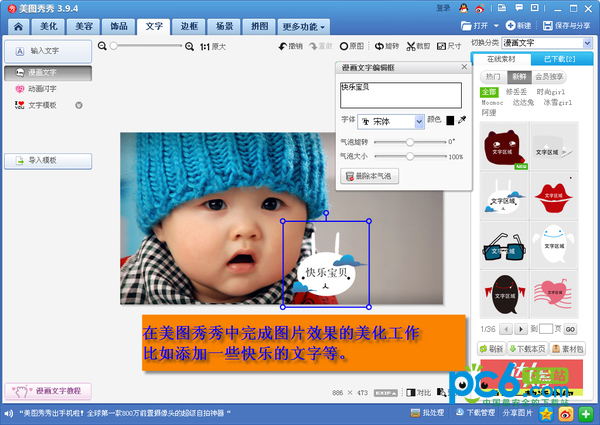The image size is (600, 425).
Task: Select the 热门 filter pill
Action: tap(493, 76)
